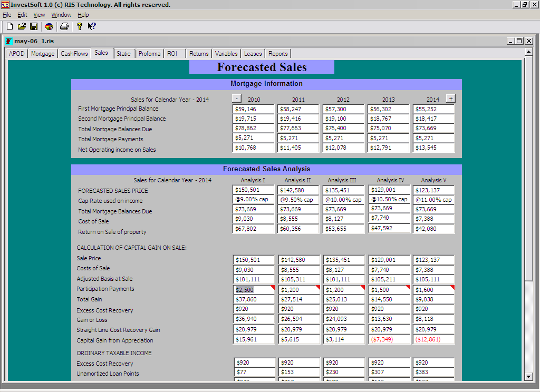Click the vertical scrollbar thumb
The width and height of the screenshot is (540, 392).
pos(528,169)
